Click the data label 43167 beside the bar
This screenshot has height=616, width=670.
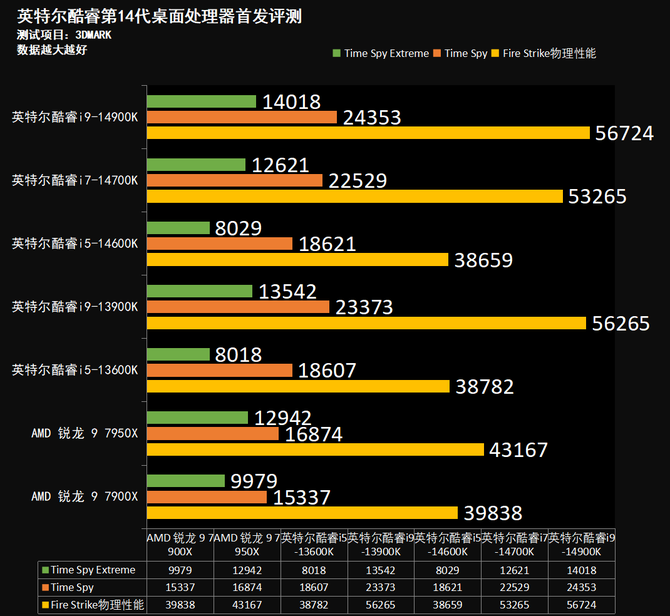point(518,450)
